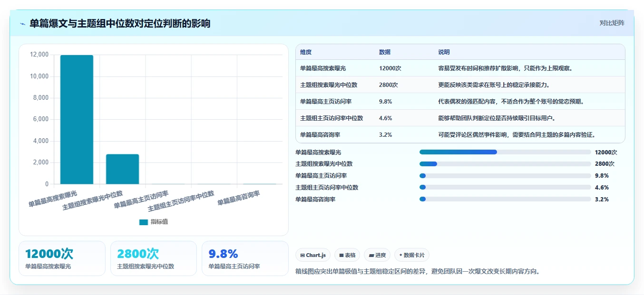The width and height of the screenshot is (644, 295).
Task: Click the 说明 column header
Action: 444,52
